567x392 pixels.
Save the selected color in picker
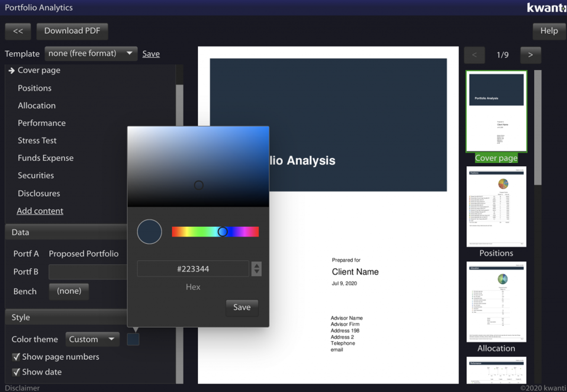(x=242, y=307)
